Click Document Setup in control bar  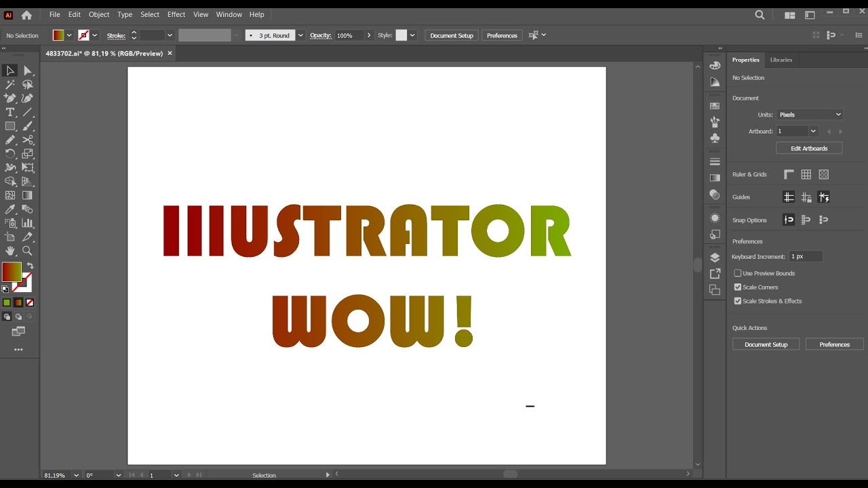click(x=452, y=35)
